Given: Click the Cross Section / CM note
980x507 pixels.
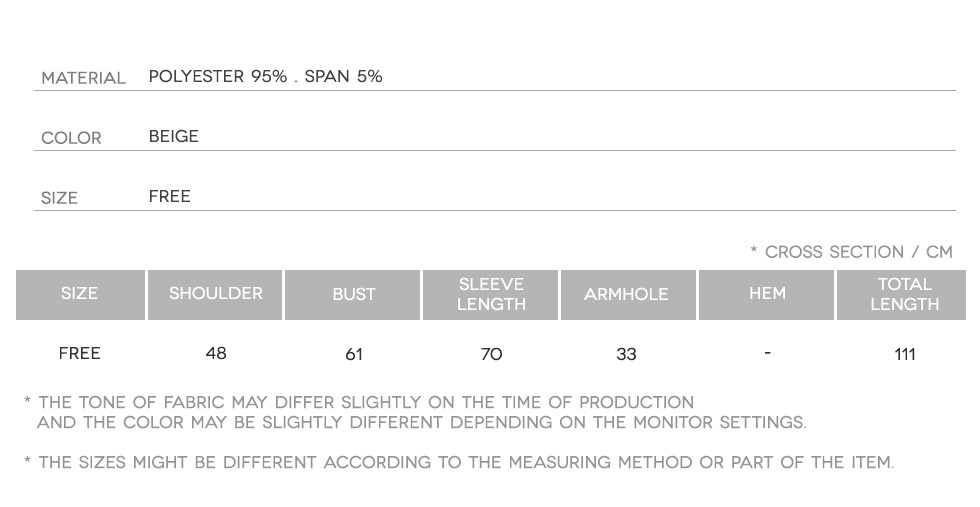Looking at the screenshot, I should (851, 252).
